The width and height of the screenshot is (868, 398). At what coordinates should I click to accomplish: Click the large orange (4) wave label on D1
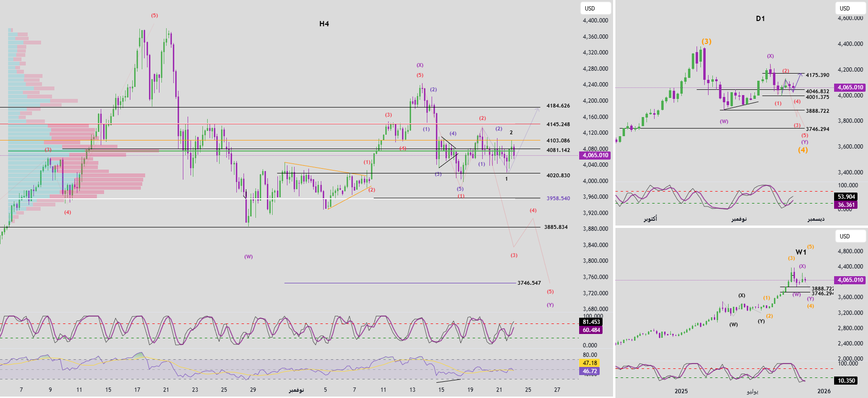click(x=803, y=150)
